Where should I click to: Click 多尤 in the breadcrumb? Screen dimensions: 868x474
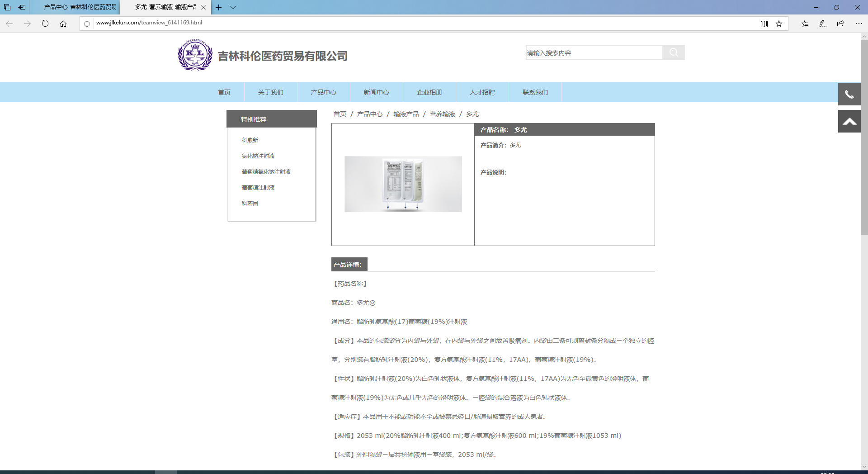click(x=472, y=114)
